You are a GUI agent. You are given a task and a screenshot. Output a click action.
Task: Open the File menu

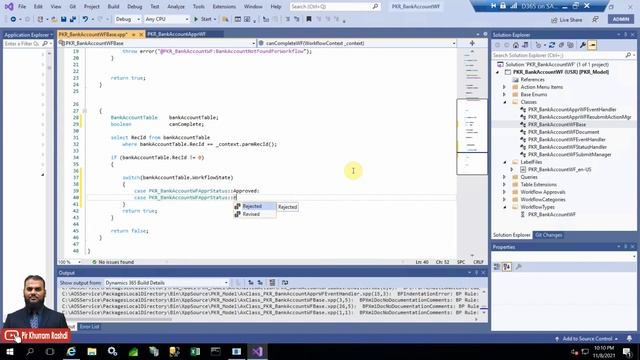coord(22,7)
